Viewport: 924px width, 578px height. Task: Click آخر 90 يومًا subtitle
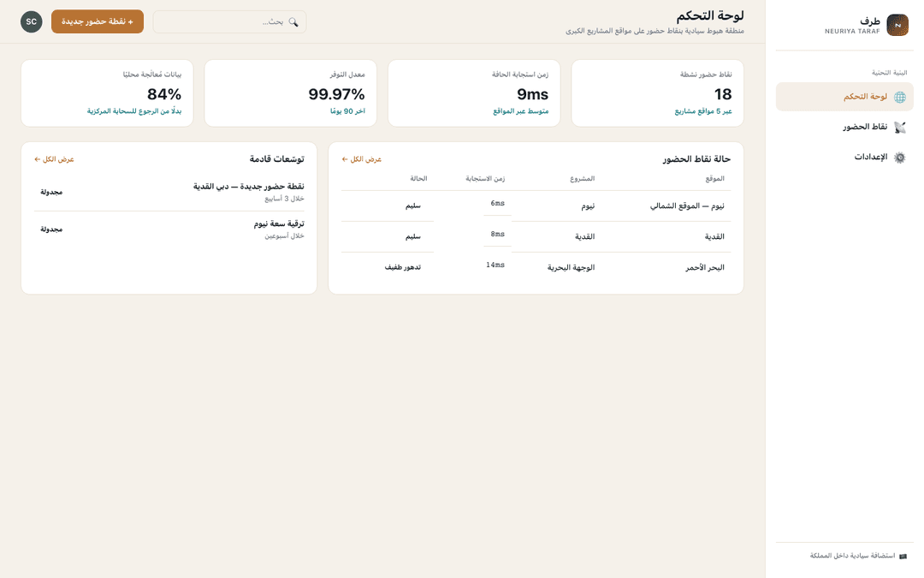[347, 111]
